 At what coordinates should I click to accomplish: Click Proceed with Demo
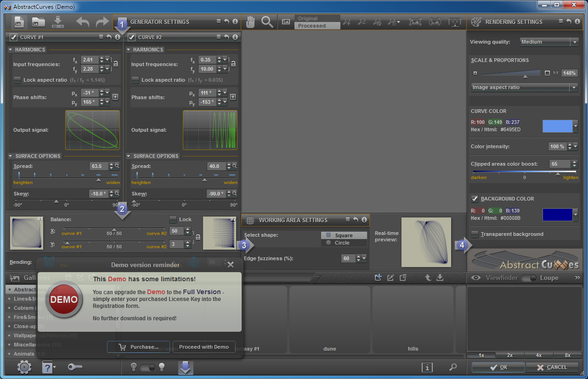click(x=204, y=347)
